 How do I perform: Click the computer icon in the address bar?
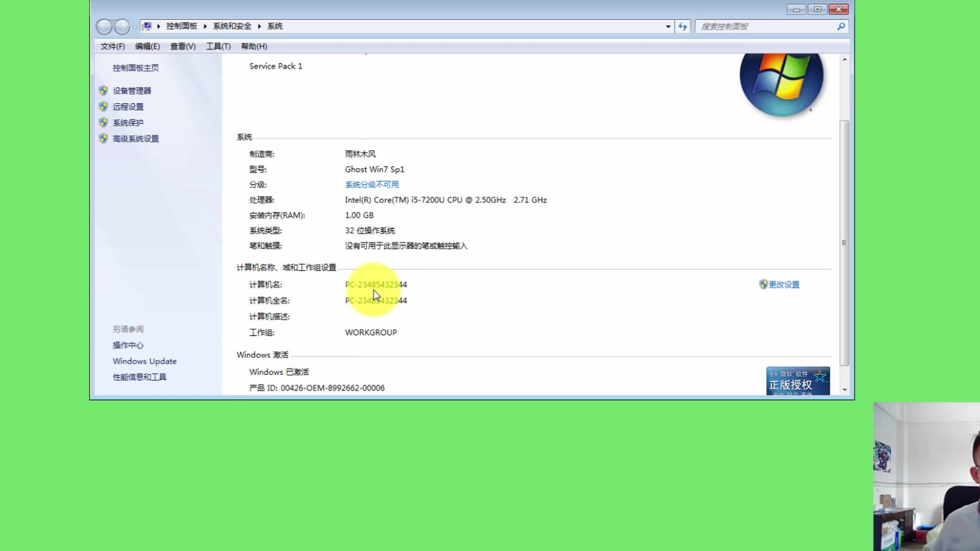click(147, 26)
